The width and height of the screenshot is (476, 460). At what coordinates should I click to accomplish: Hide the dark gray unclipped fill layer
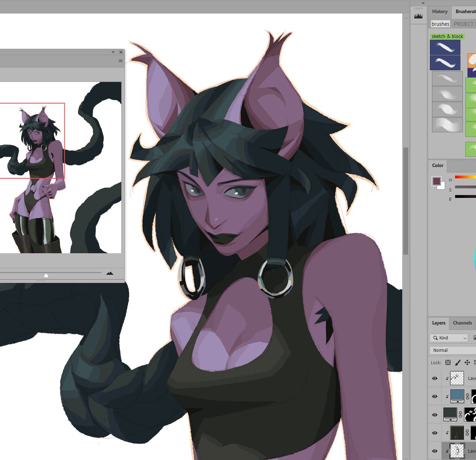pyautogui.click(x=435, y=415)
